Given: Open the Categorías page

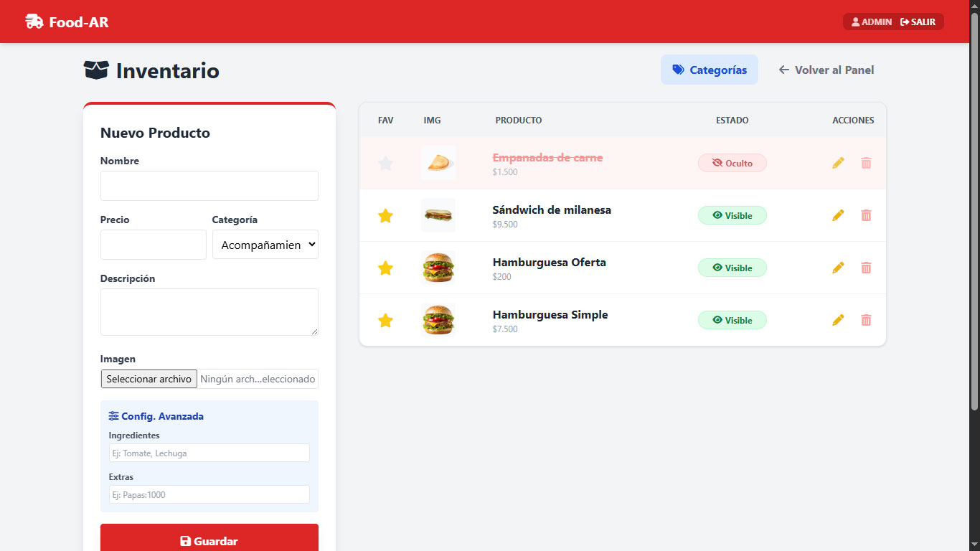Looking at the screenshot, I should [x=709, y=70].
